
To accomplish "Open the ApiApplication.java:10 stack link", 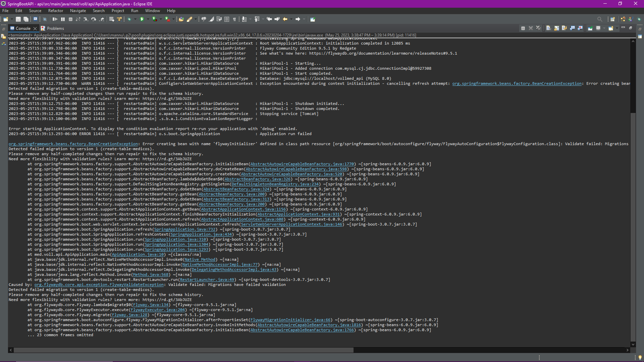I will coord(138,254).
